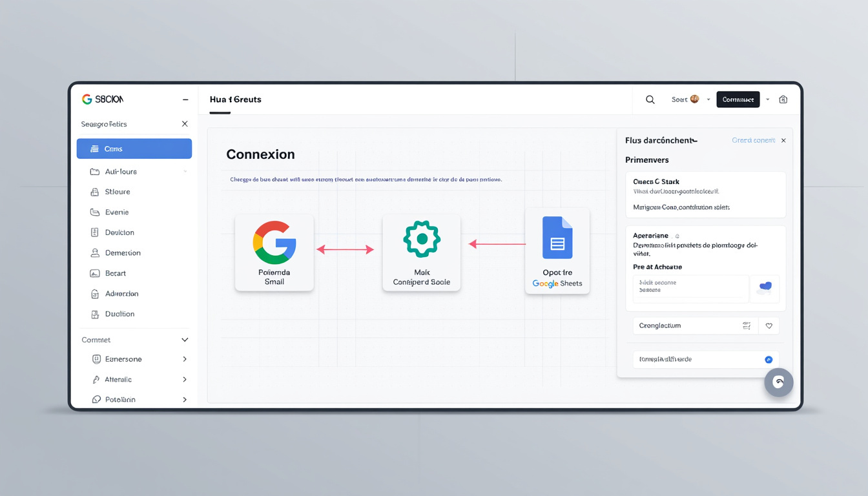Collapse the Commet section chevron
This screenshot has height=496, width=868.
pyautogui.click(x=185, y=340)
